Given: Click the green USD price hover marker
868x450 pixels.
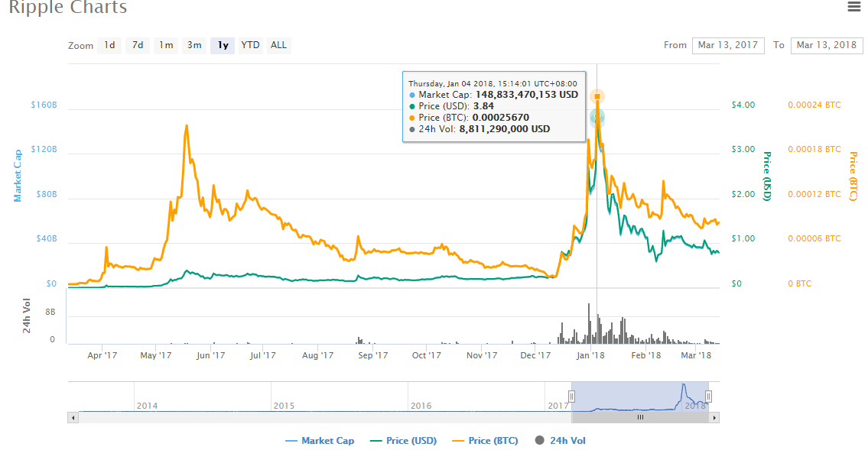Looking at the screenshot, I should coord(597,117).
